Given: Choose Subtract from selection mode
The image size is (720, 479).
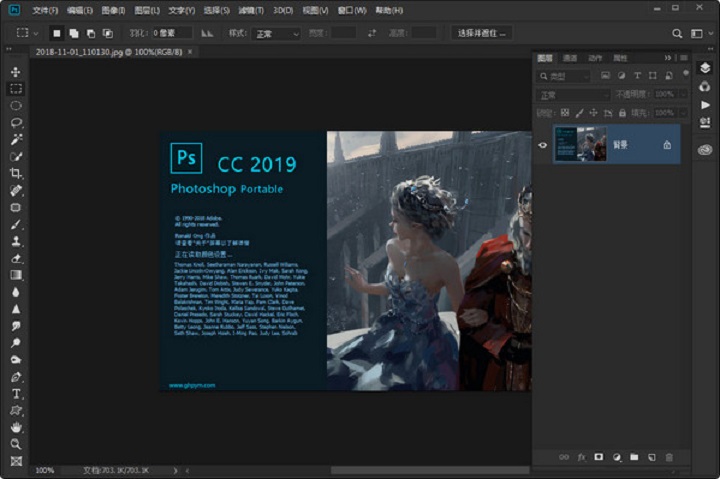Looking at the screenshot, I should tap(90, 33).
